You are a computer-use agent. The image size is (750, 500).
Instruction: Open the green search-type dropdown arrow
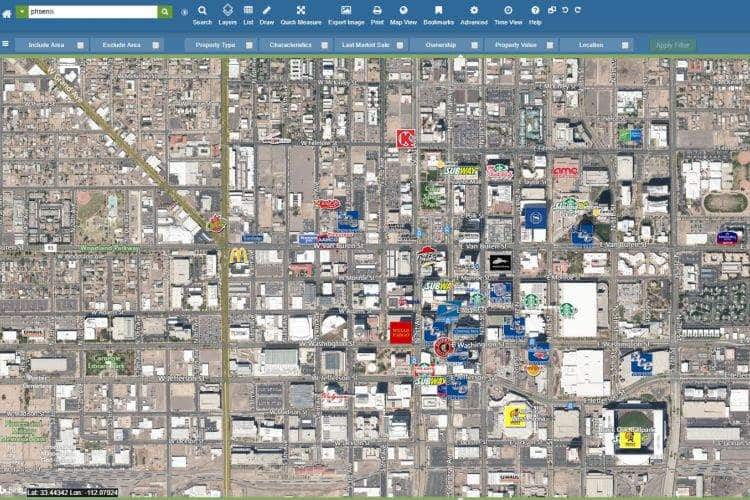click(x=22, y=12)
